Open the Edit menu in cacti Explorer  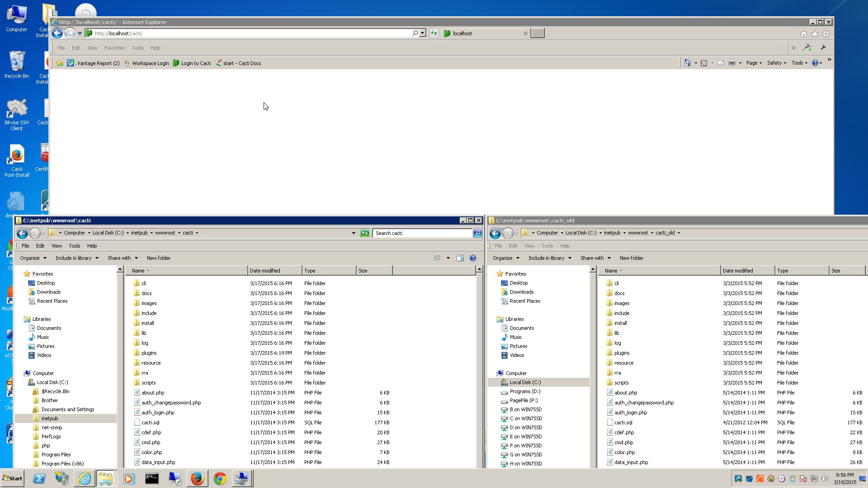[40, 246]
